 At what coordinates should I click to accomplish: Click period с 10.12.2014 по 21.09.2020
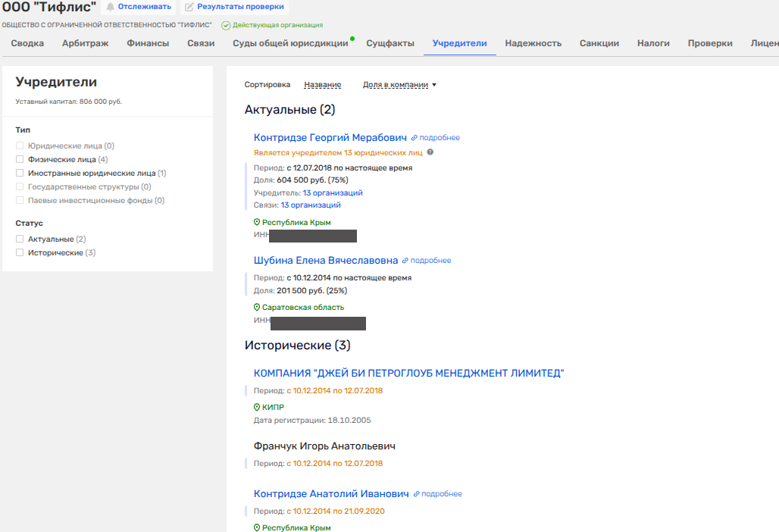point(336,511)
